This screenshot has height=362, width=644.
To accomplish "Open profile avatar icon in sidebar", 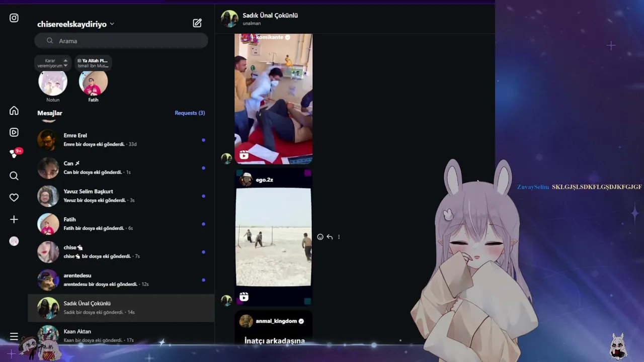I will [x=14, y=241].
